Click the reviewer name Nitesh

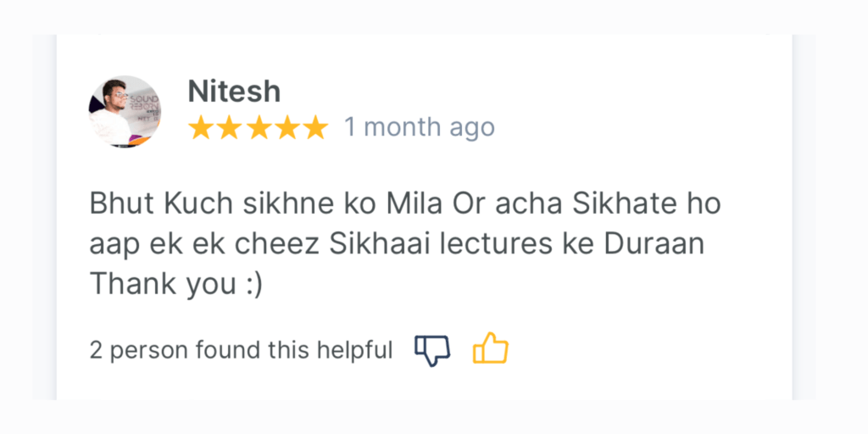(234, 92)
